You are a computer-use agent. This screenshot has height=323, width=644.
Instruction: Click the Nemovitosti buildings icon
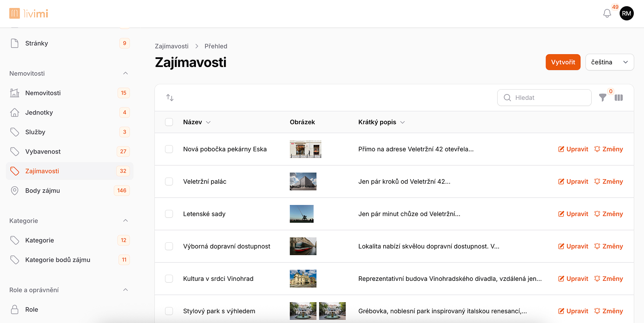click(x=15, y=93)
